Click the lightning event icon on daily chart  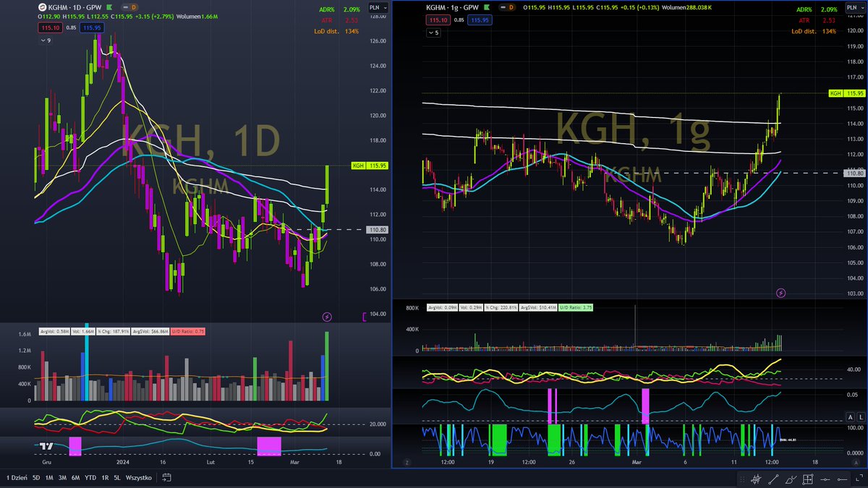(x=326, y=317)
